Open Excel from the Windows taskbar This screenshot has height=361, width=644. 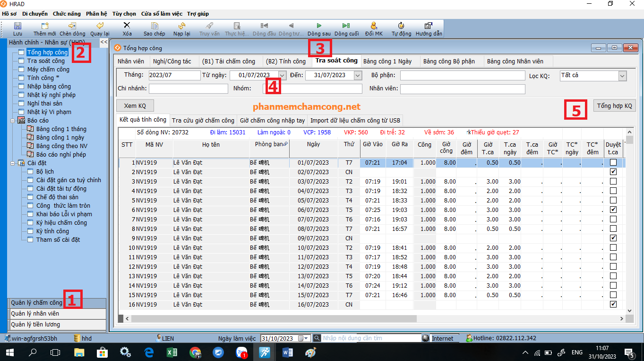coord(172,352)
